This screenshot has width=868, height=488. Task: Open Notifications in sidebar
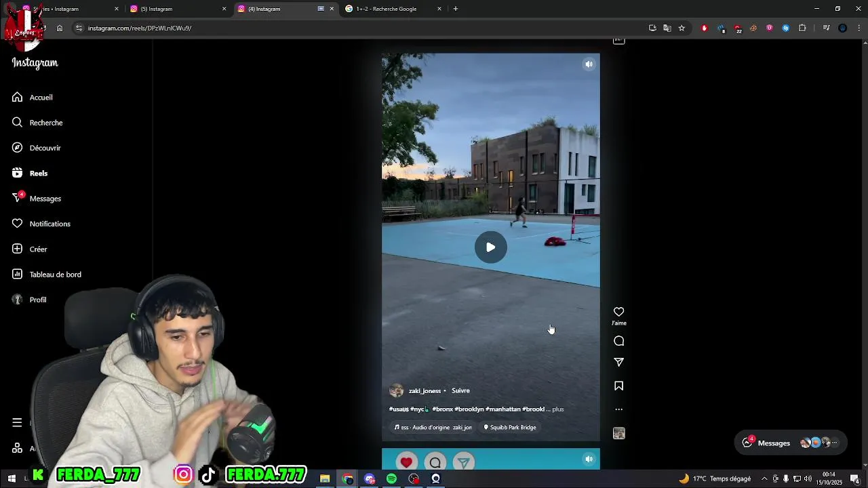pyautogui.click(x=41, y=224)
